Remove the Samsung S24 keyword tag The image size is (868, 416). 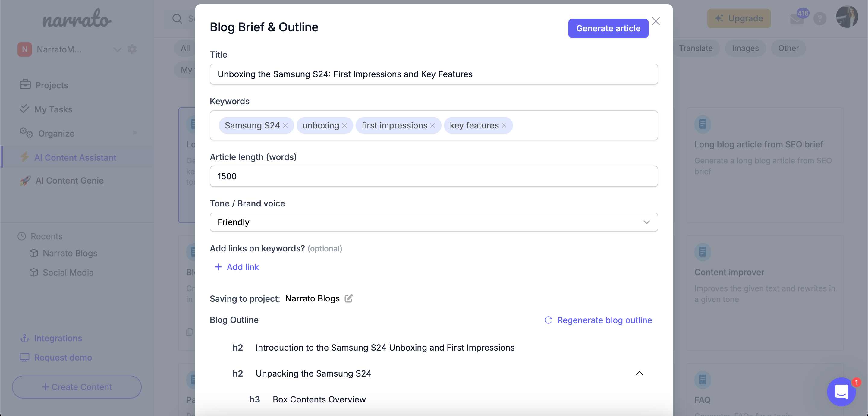click(x=285, y=125)
